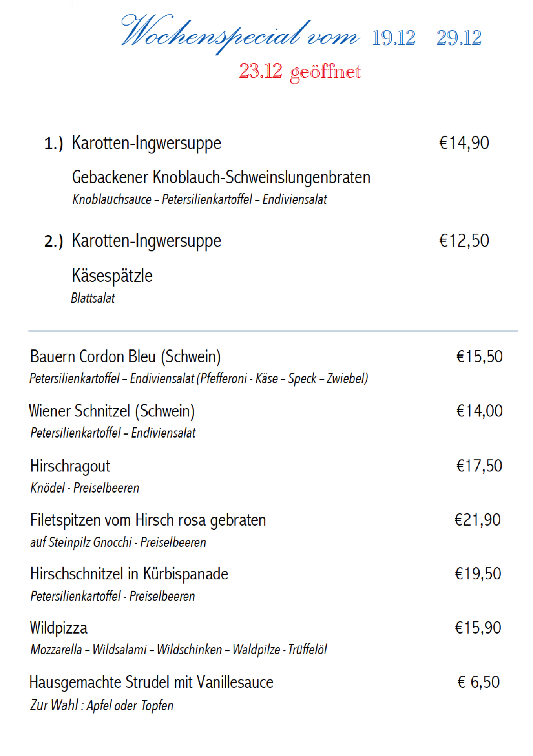Select the first Karotten-Ingwersuppe menu entry
The image size is (533, 756).
point(146,143)
